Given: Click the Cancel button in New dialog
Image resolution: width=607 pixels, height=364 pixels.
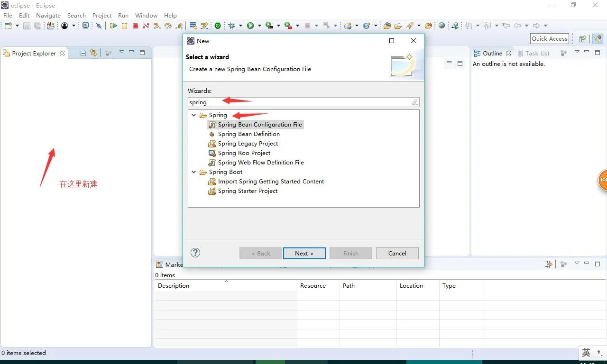Looking at the screenshot, I should 397,254.
